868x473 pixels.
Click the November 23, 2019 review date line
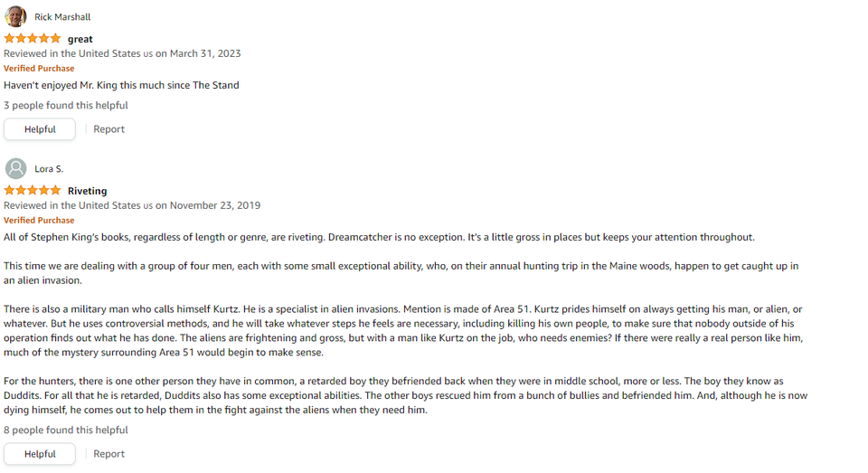(x=132, y=205)
